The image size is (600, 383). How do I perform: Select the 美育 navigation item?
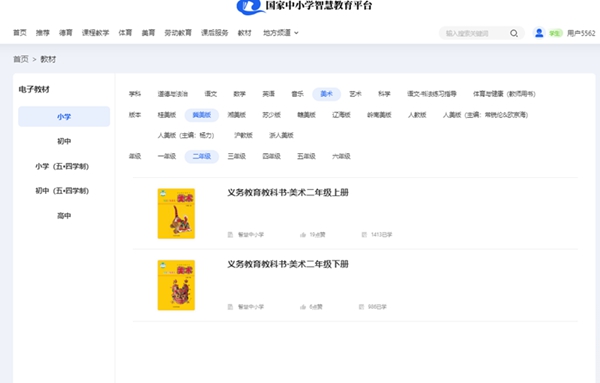tap(148, 33)
